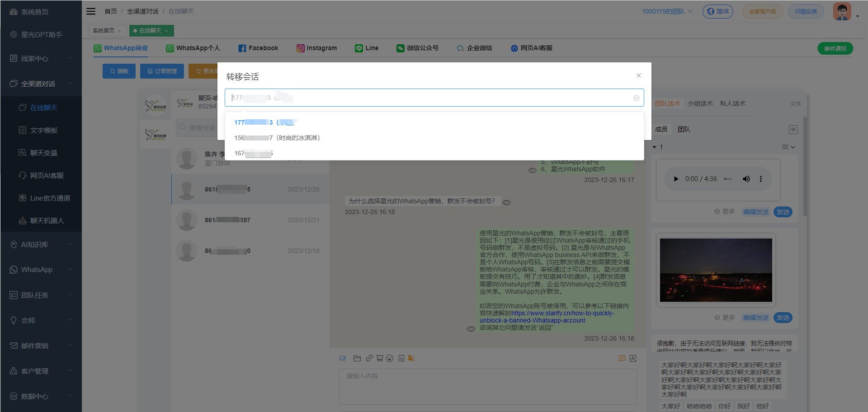The width and height of the screenshot is (868, 412).
Task: Click the 刷新 refresh button
Action: coord(119,71)
